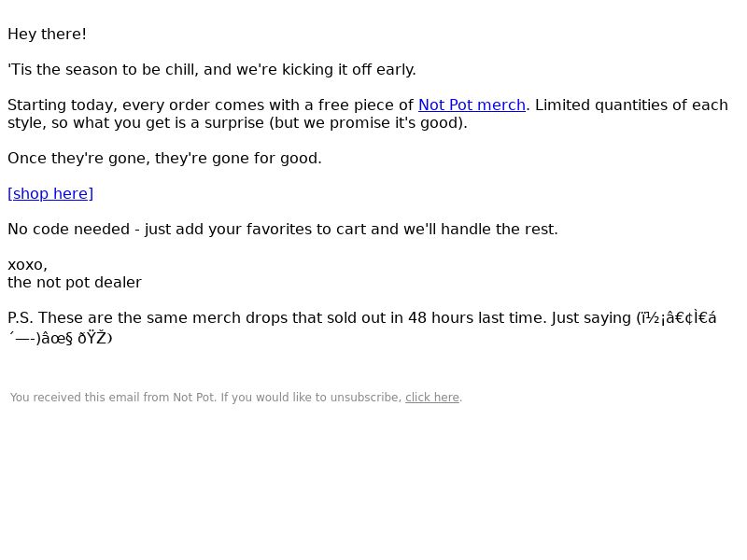Screen dimensions: 747x560
Task: Follow the [shop here] link
Action: coord(50,194)
